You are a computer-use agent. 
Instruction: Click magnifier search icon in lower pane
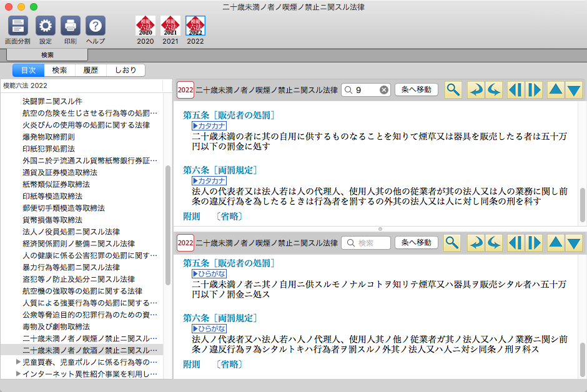coord(452,243)
